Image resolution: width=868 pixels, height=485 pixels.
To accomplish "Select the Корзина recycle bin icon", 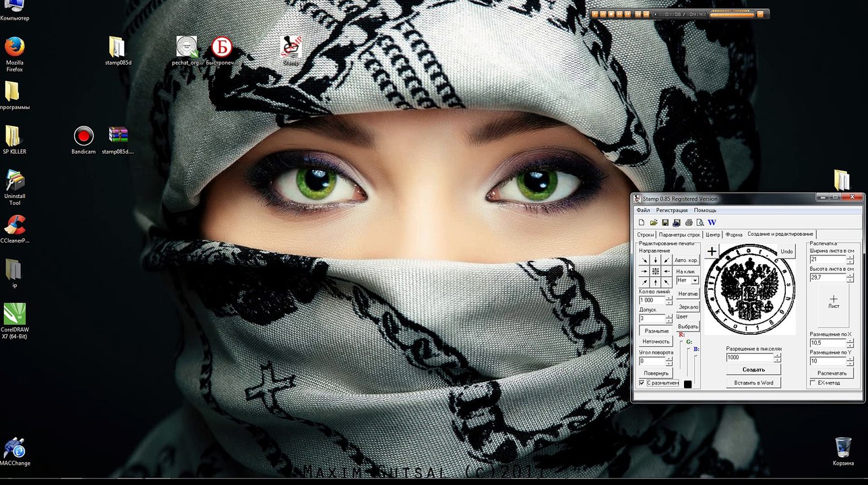I will [x=843, y=451].
